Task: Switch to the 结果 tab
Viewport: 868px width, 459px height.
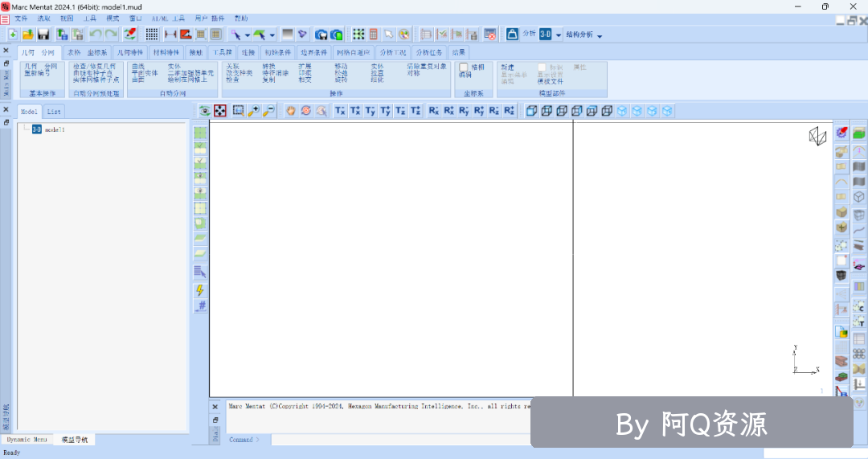Action: [x=458, y=52]
